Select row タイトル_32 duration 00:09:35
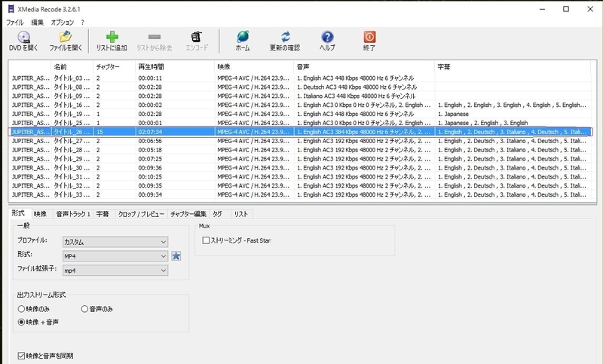The image size is (603, 364). (299, 185)
